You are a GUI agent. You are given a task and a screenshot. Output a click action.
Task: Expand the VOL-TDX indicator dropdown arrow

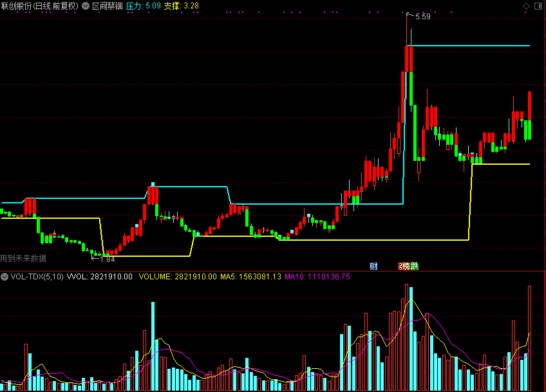[x=5, y=277]
